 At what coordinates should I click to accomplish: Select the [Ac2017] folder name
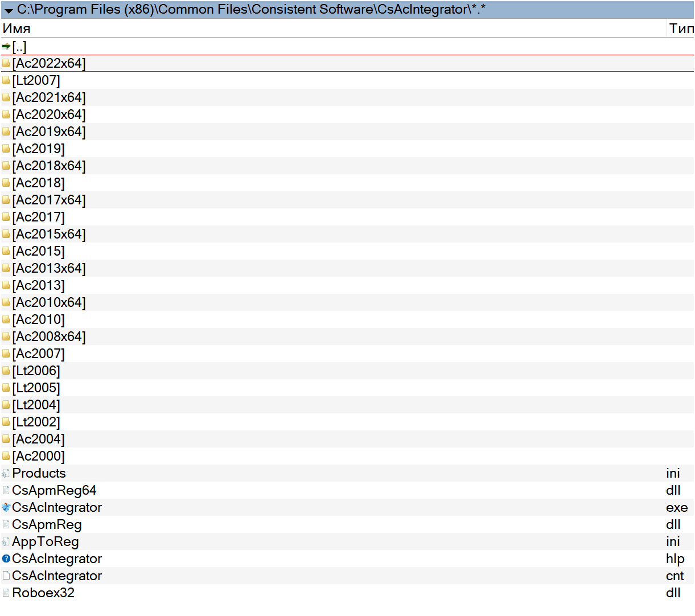[x=39, y=217]
